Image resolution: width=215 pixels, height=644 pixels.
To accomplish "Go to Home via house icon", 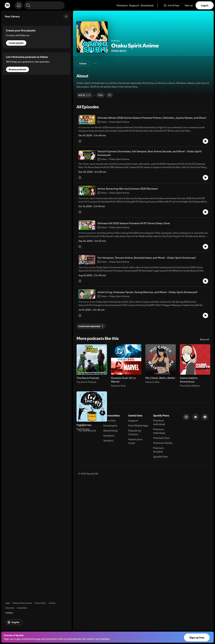I will click(19, 5).
